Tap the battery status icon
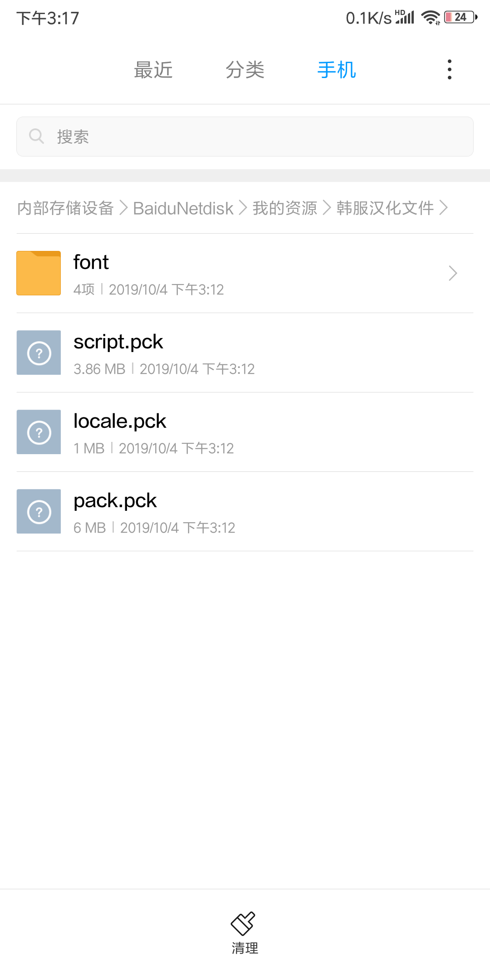The image size is (490, 980). (460, 17)
